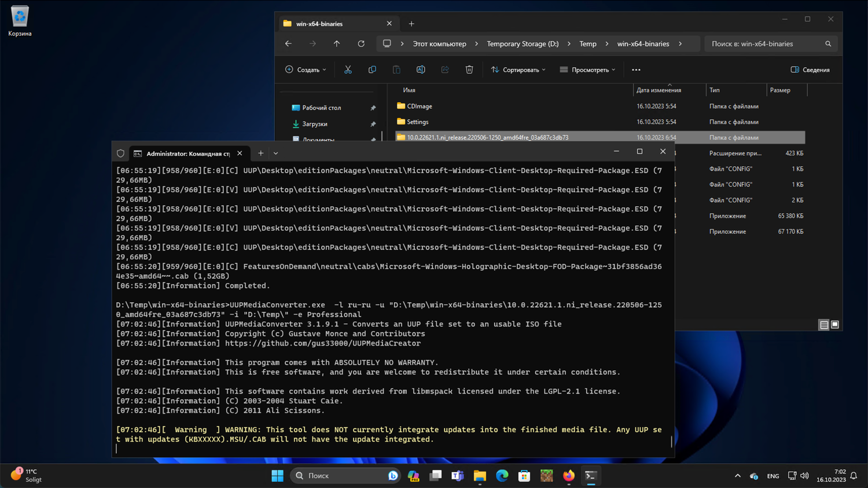
Task: Open Рабочий стол in Explorer sidebar
Action: coord(322,108)
